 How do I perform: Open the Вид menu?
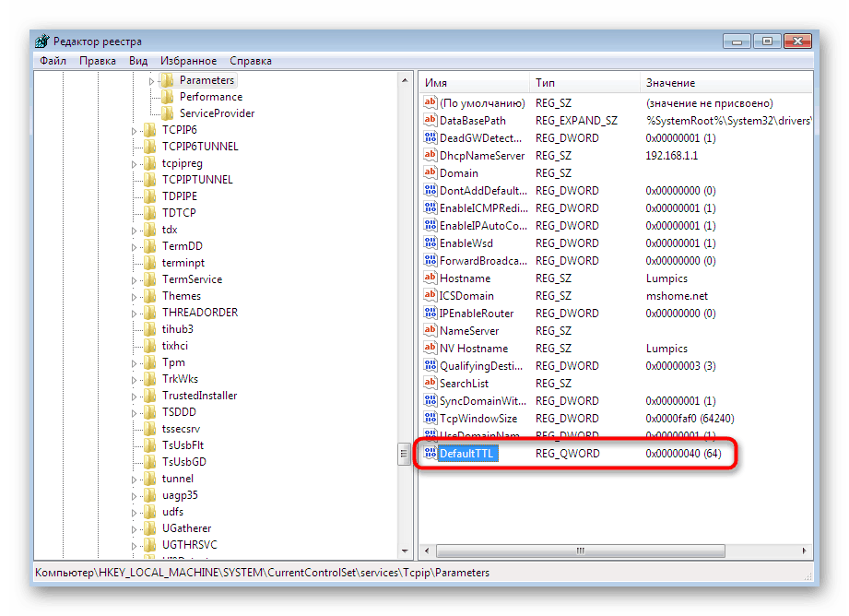click(x=138, y=61)
